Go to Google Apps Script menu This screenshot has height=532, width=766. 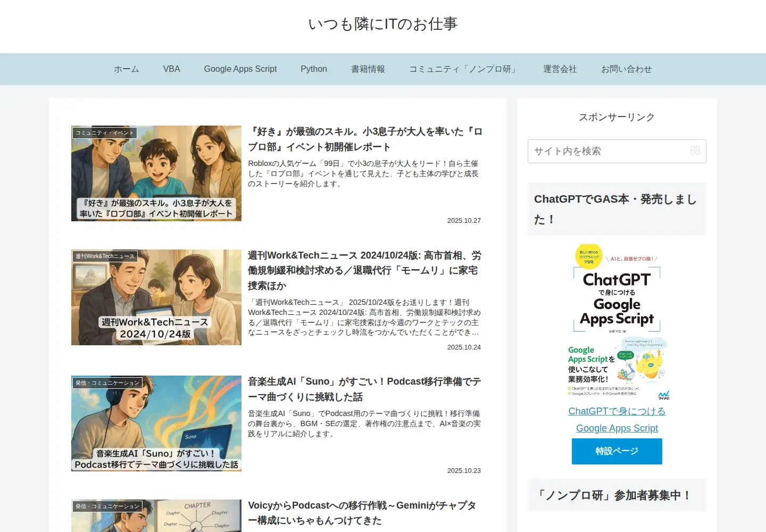click(240, 69)
